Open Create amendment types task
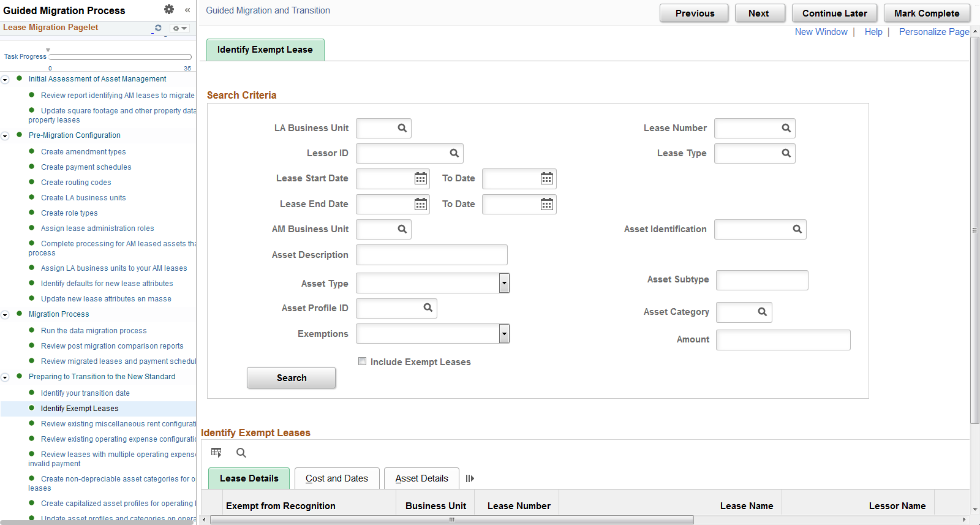 pyautogui.click(x=83, y=152)
